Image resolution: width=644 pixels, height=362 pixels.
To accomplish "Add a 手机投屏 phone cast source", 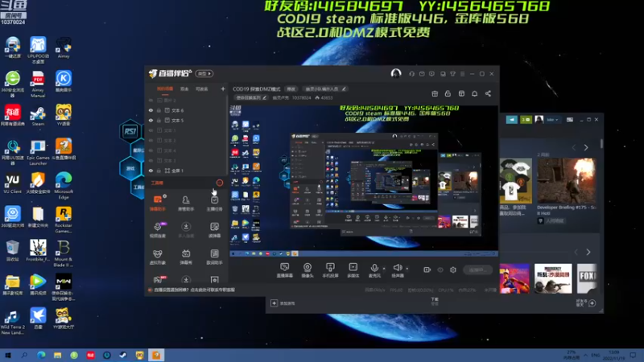I will 330,270.
